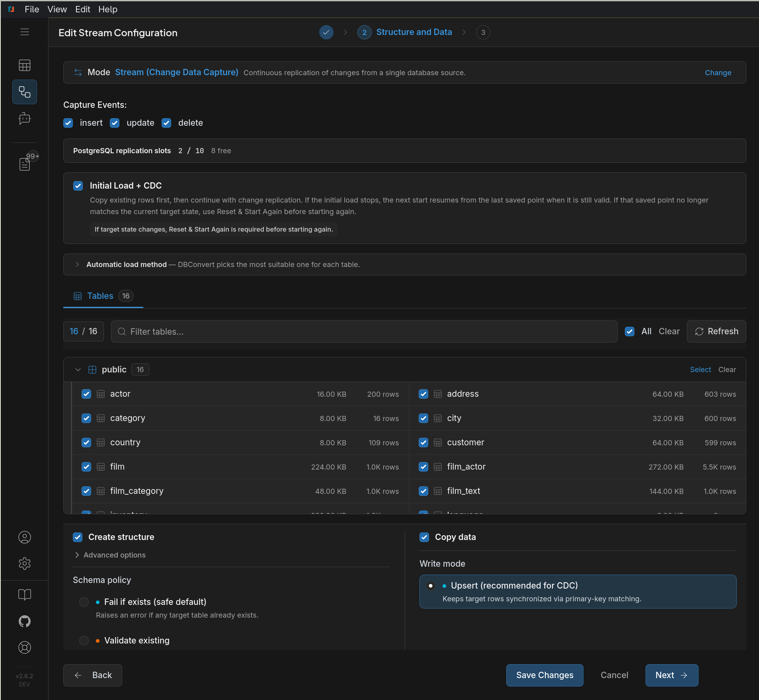Open the AI assistant bot icon
The height and width of the screenshot is (700, 759).
click(25, 118)
